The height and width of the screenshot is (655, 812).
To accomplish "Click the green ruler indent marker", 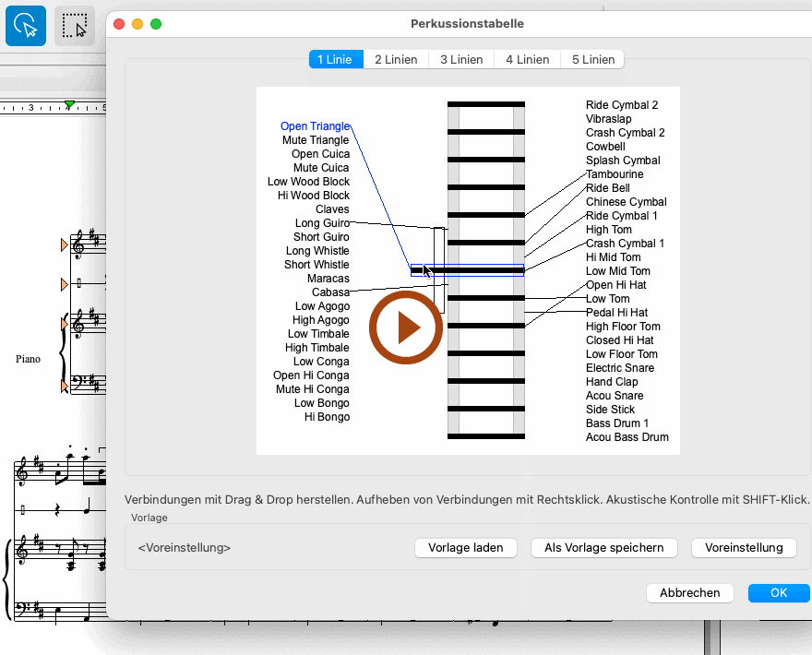I will 69,103.
